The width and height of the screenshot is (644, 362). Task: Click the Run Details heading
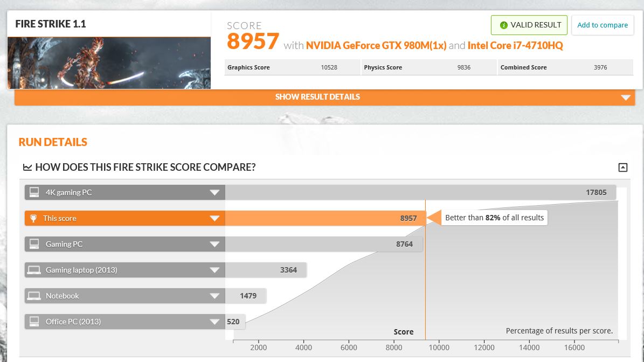point(53,142)
